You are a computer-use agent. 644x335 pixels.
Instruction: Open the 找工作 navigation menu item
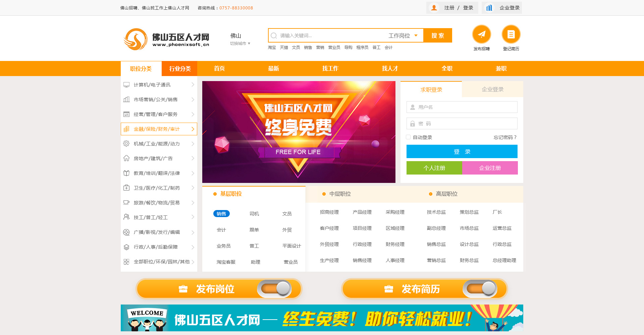(330, 69)
